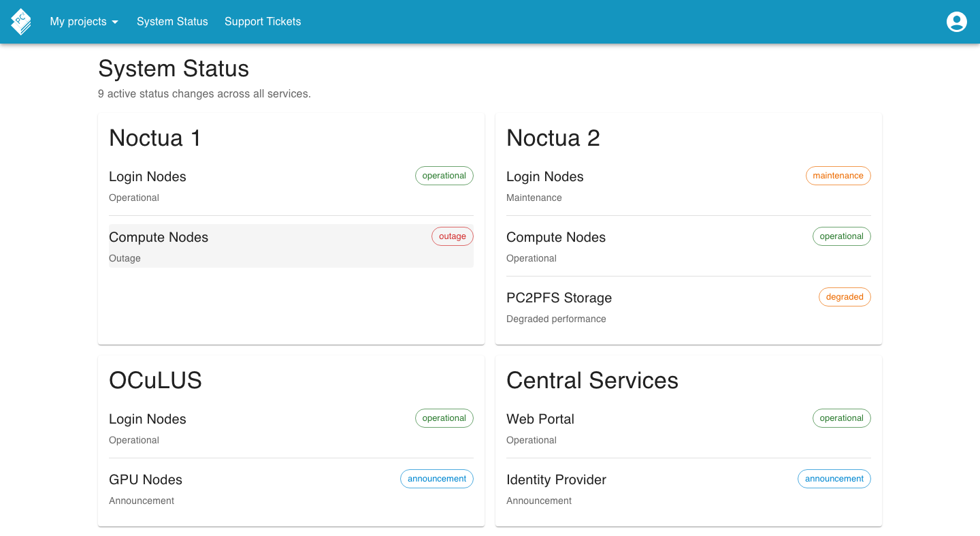Click operational badge for Noctua 1 Login Nodes

point(444,176)
